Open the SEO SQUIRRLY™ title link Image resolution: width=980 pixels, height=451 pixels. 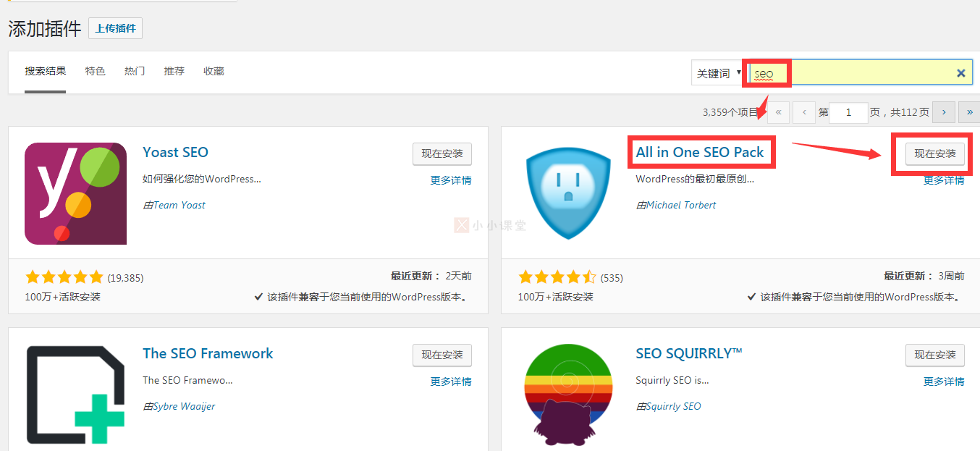click(x=689, y=353)
